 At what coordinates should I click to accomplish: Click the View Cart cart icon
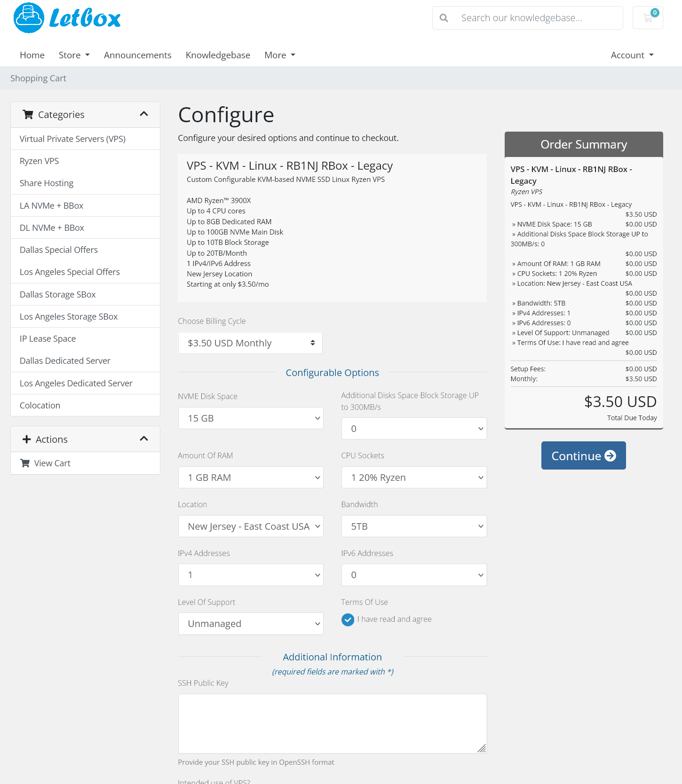click(x=25, y=463)
